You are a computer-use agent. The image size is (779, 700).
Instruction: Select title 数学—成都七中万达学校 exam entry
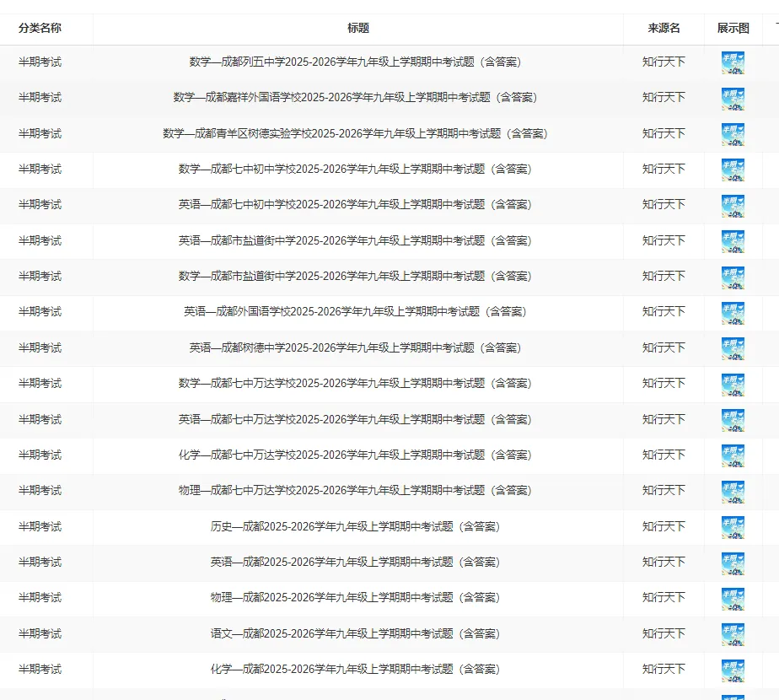355,383
